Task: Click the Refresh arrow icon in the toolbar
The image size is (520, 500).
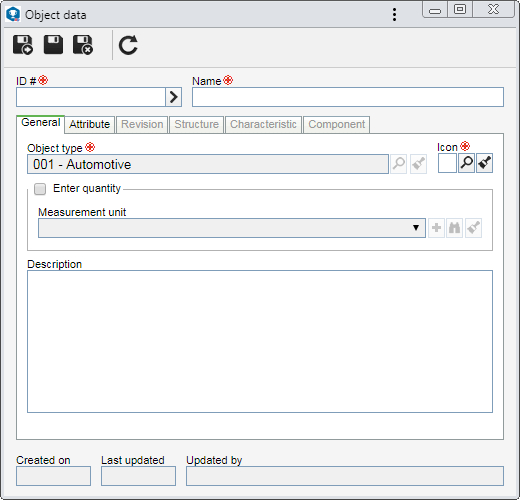Action: [128, 45]
